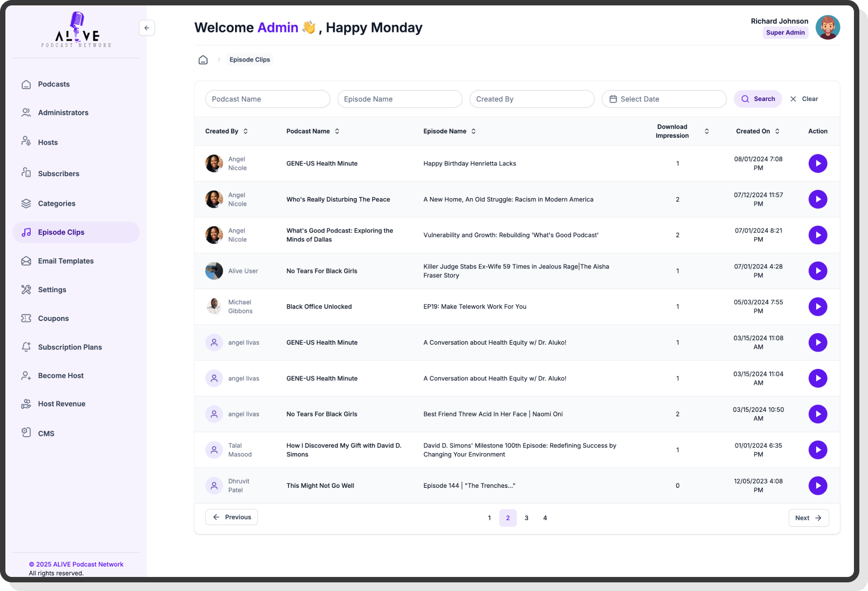The width and height of the screenshot is (868, 591).
Task: Open Richard Johnson's profile avatar
Action: click(x=827, y=28)
